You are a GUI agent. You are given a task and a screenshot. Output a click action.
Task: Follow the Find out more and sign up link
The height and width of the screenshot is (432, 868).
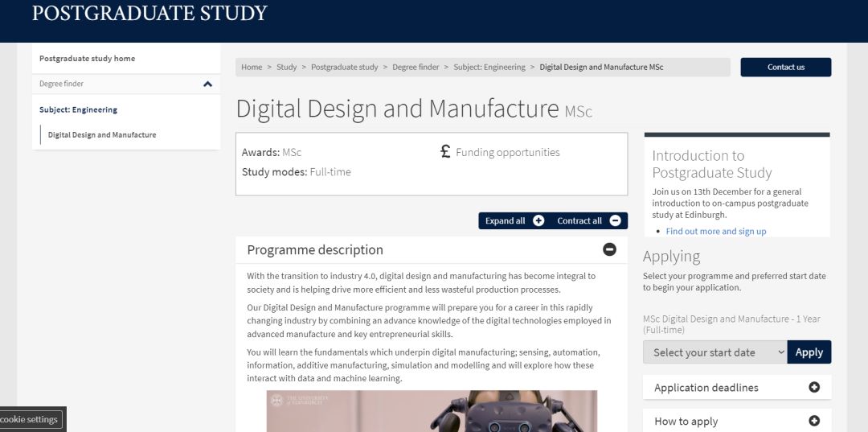click(715, 232)
